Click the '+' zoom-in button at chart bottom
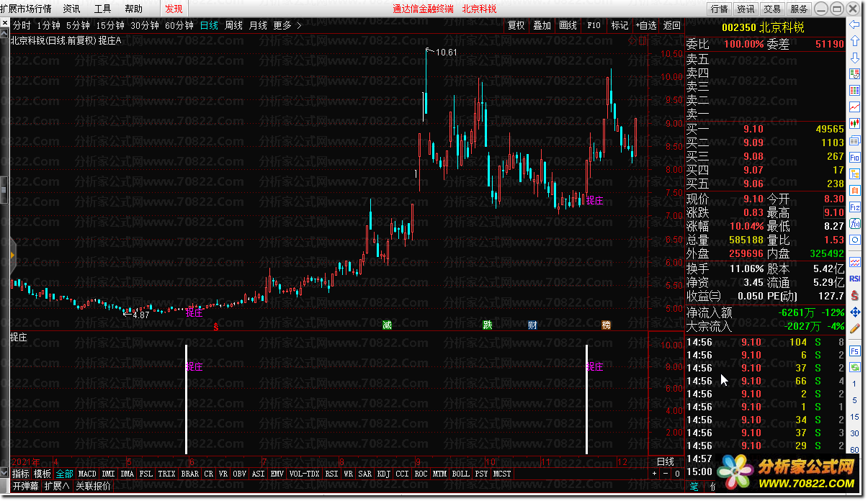The height and width of the screenshot is (501, 868). (x=654, y=474)
